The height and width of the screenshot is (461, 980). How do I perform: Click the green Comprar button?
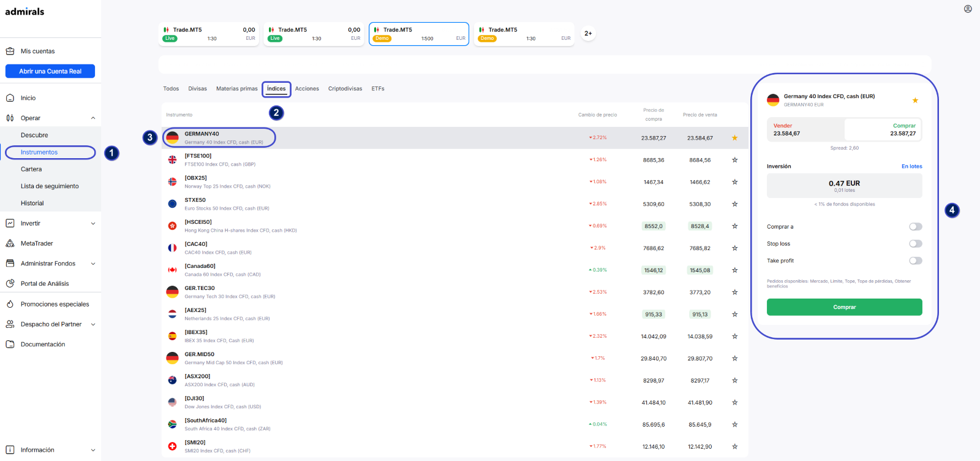click(844, 307)
